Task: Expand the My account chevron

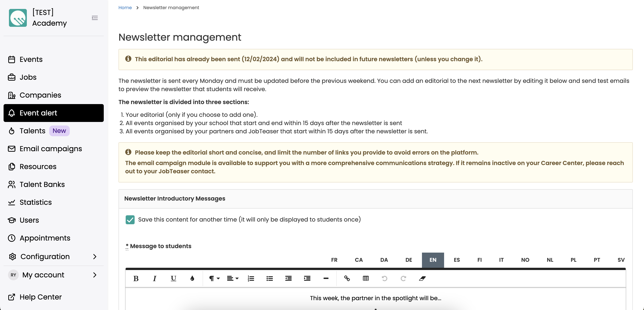Action: pos(95,275)
